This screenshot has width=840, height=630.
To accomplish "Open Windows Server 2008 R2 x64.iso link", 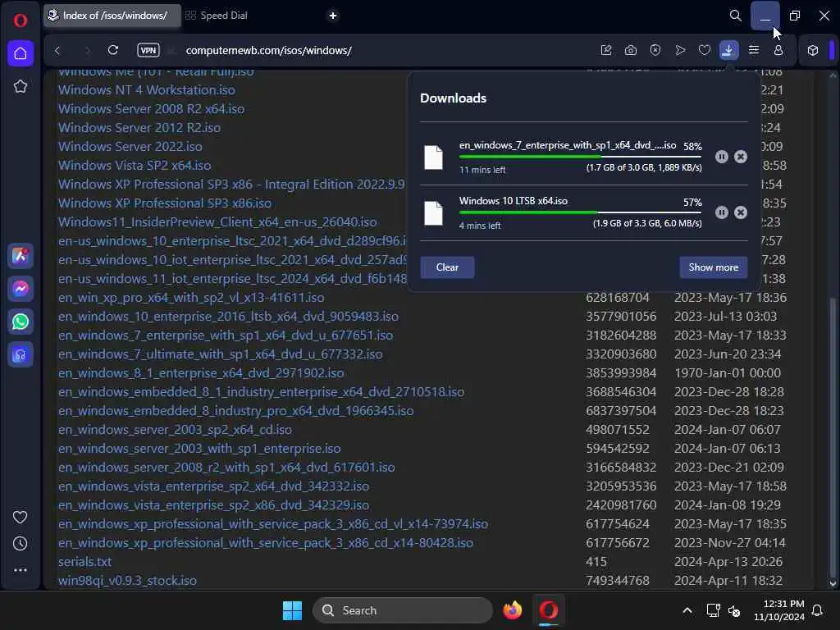I will coord(151,108).
